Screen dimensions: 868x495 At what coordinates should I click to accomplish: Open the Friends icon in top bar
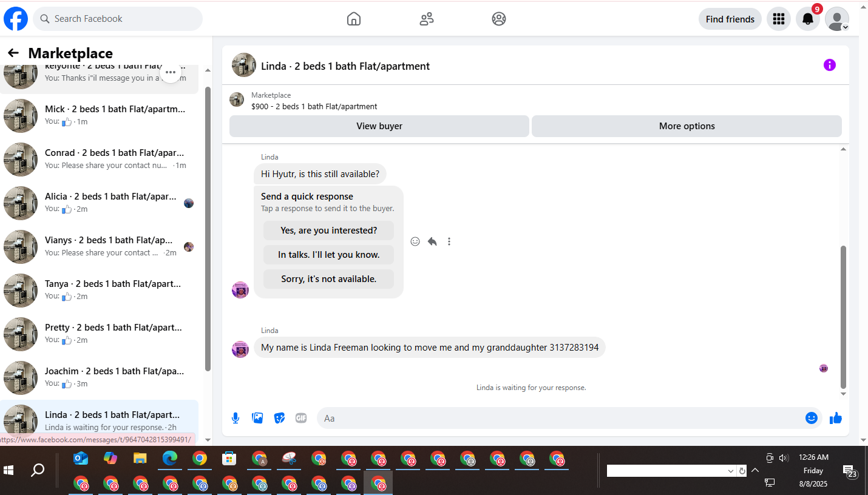tap(427, 19)
